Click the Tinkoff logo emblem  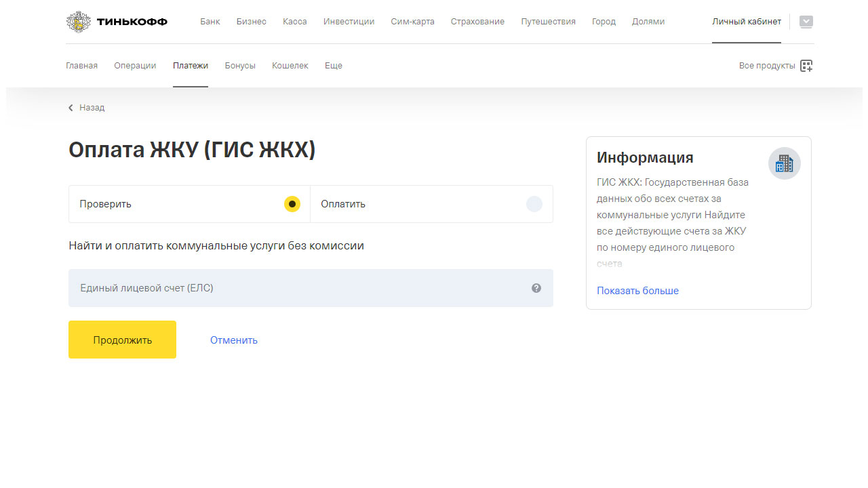coord(79,22)
